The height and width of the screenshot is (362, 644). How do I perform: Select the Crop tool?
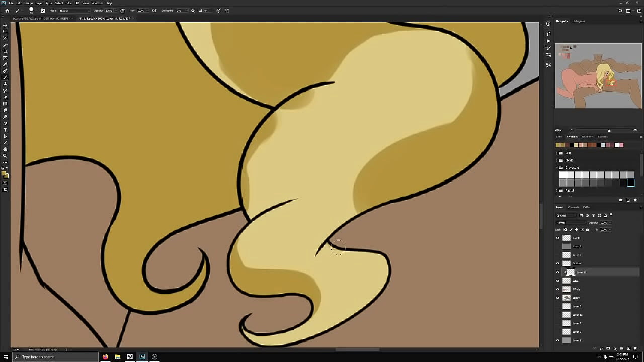(5, 51)
